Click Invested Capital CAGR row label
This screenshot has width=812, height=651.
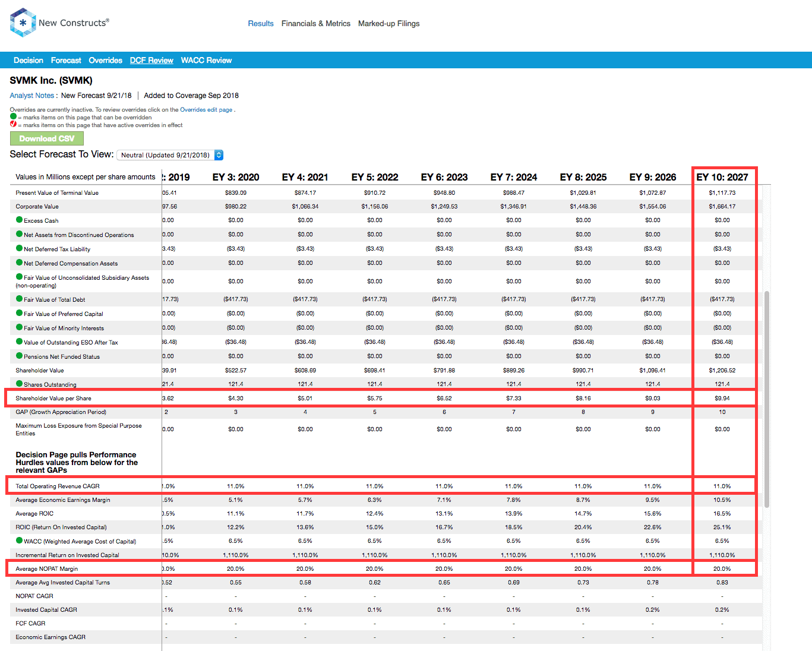pyautogui.click(x=46, y=609)
